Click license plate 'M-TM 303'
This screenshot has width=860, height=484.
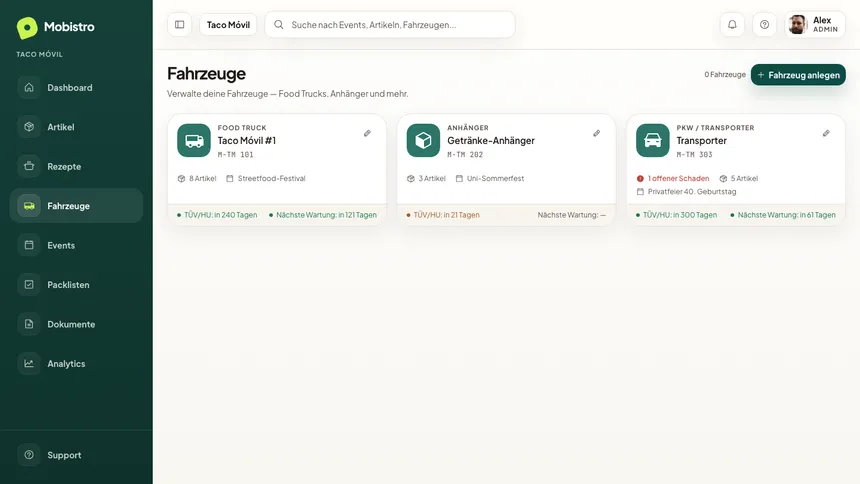pyautogui.click(x=694, y=155)
